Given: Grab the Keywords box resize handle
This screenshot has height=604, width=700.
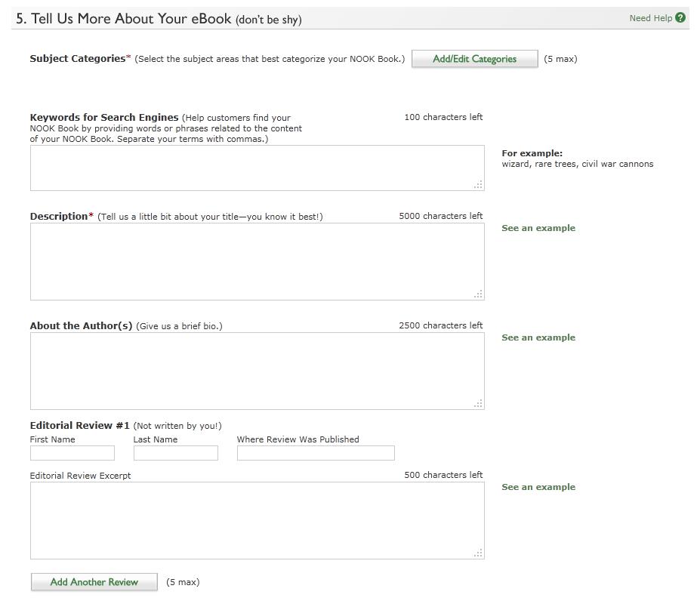Looking at the screenshot, I should [478, 185].
